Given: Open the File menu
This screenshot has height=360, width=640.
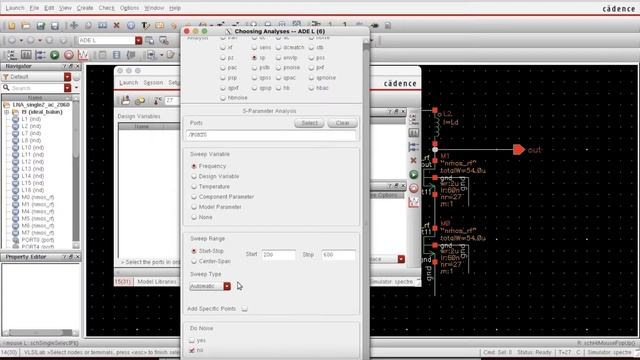Looking at the screenshot, I should [34, 8].
